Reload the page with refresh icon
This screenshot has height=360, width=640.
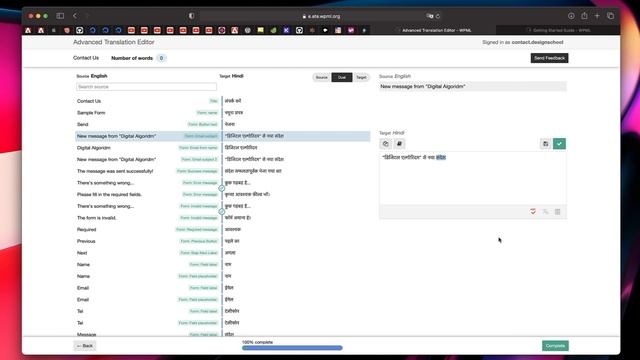pyautogui.click(x=438, y=16)
